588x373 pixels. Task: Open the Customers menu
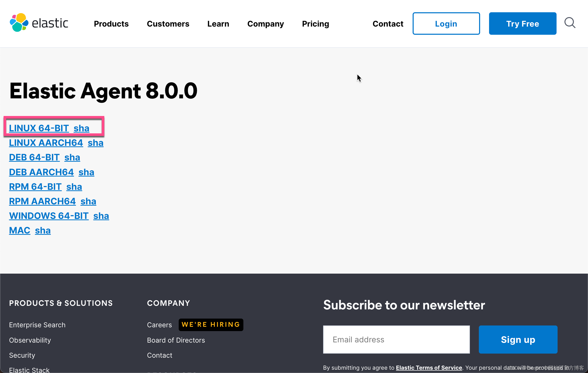[168, 24]
